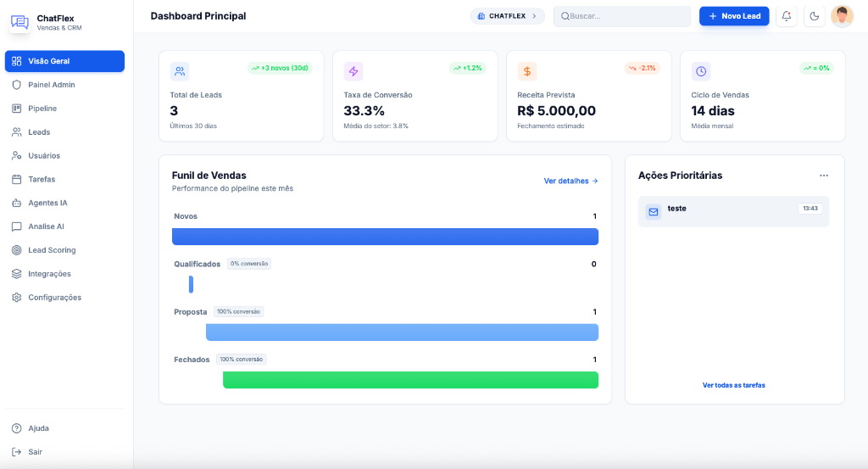Click the Analise AI chat bubble icon
The height and width of the screenshot is (469, 868).
(17, 226)
